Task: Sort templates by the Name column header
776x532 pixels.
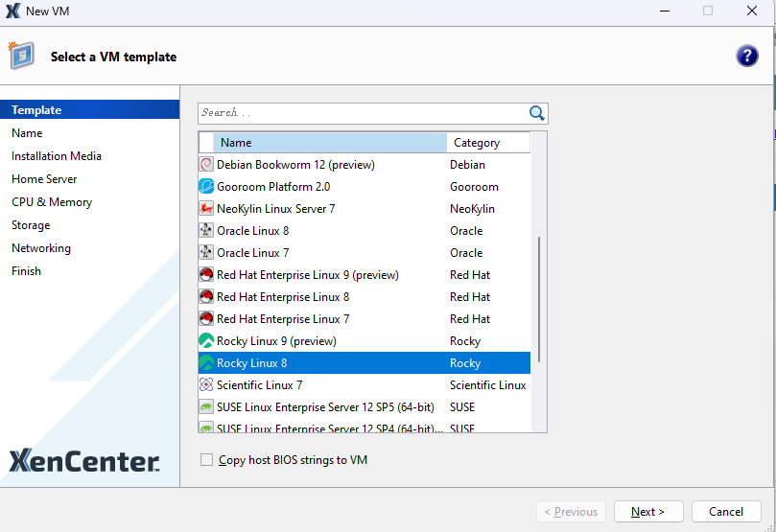Action: click(x=326, y=143)
